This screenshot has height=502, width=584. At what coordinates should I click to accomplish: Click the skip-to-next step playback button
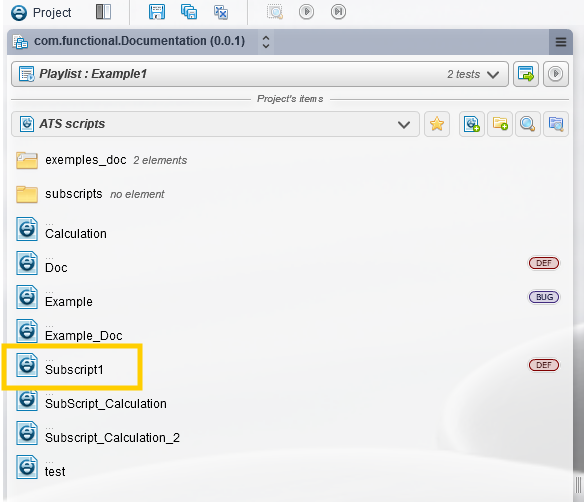tap(338, 12)
